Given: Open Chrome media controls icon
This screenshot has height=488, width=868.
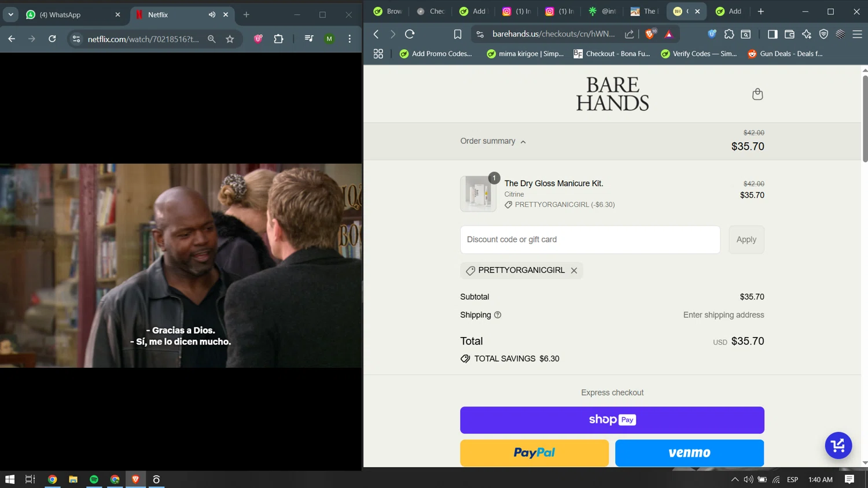Looking at the screenshot, I should 309,39.
